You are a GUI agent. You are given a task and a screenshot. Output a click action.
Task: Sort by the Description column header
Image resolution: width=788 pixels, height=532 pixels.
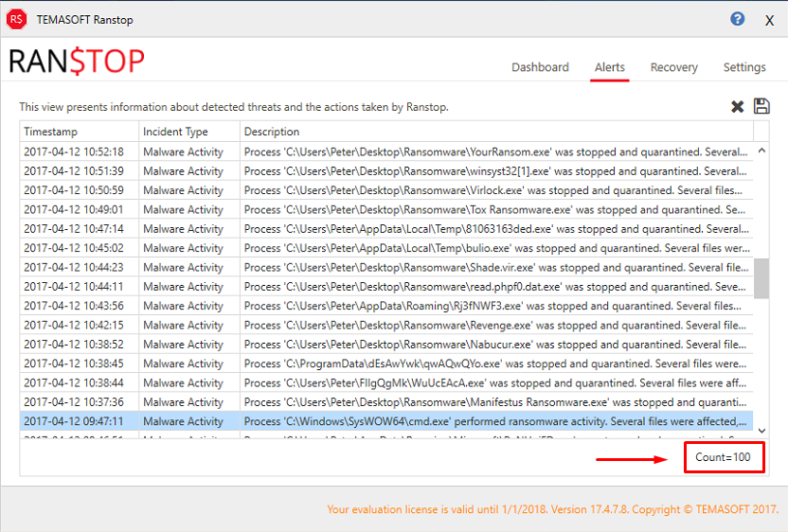coord(496,132)
